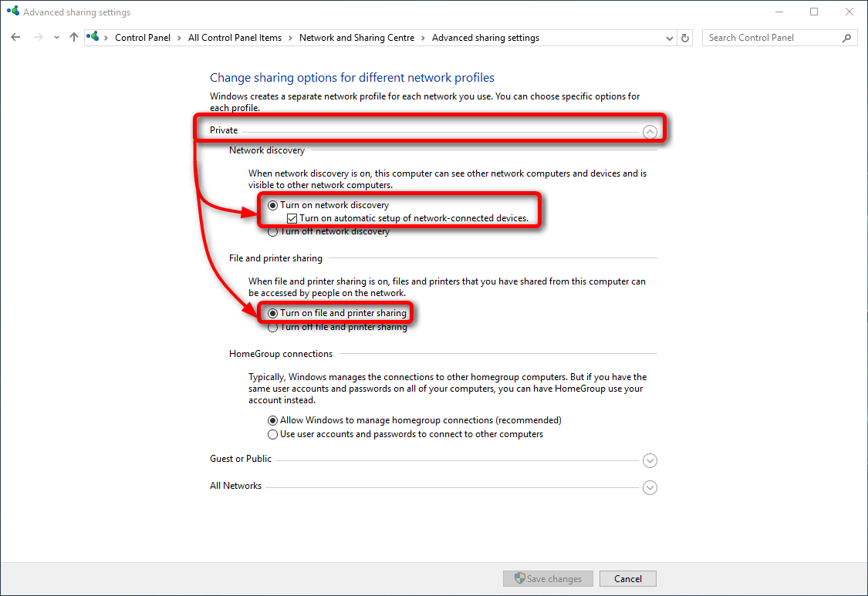Click the Advanced sharing settings breadcrumb

[x=485, y=38]
